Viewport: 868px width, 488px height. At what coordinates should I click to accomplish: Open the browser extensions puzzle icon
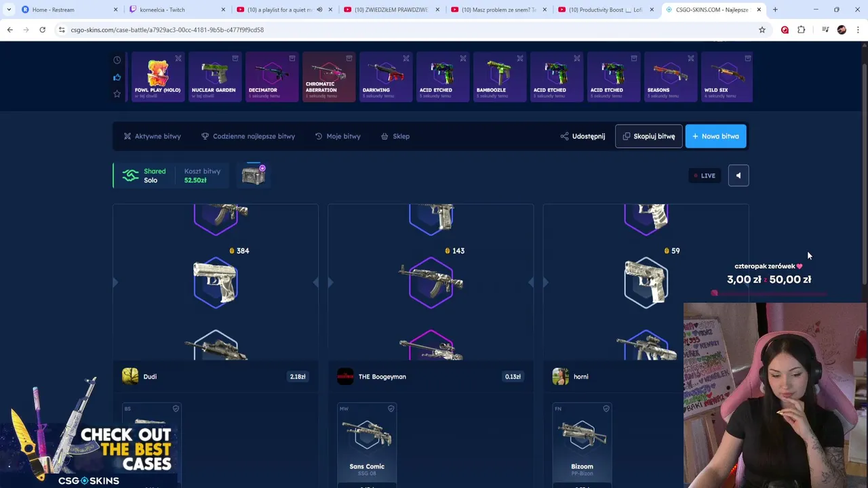[x=802, y=30]
